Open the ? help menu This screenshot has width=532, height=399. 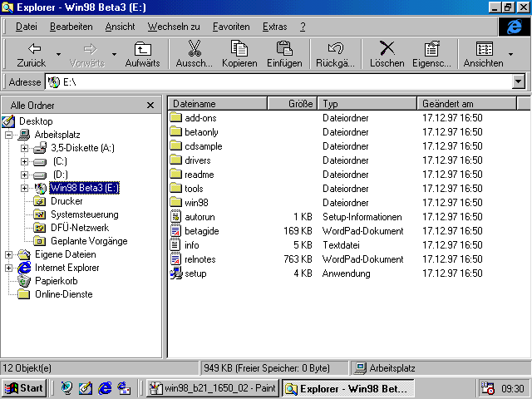pyautogui.click(x=303, y=27)
